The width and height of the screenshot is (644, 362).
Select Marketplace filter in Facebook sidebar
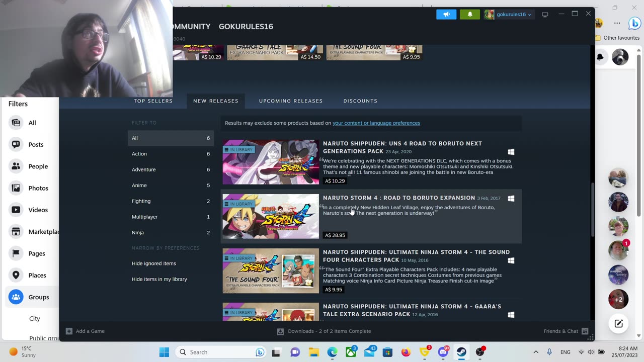[31, 232]
